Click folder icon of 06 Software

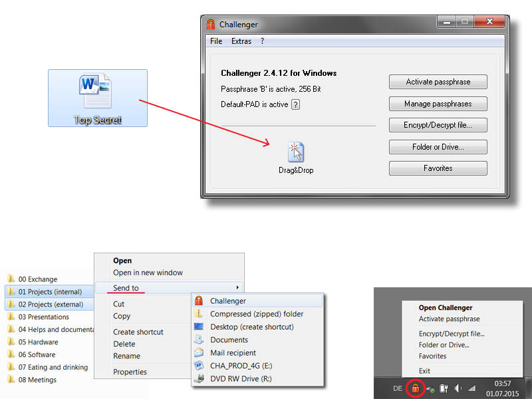pos(11,354)
